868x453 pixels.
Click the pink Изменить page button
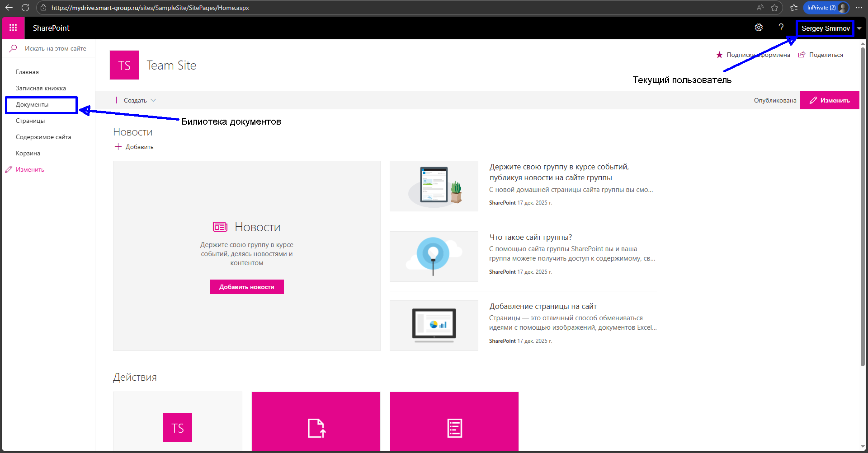point(830,100)
